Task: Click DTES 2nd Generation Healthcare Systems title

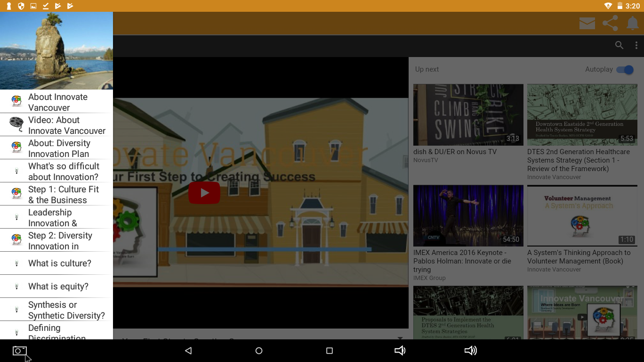Action: (579, 160)
